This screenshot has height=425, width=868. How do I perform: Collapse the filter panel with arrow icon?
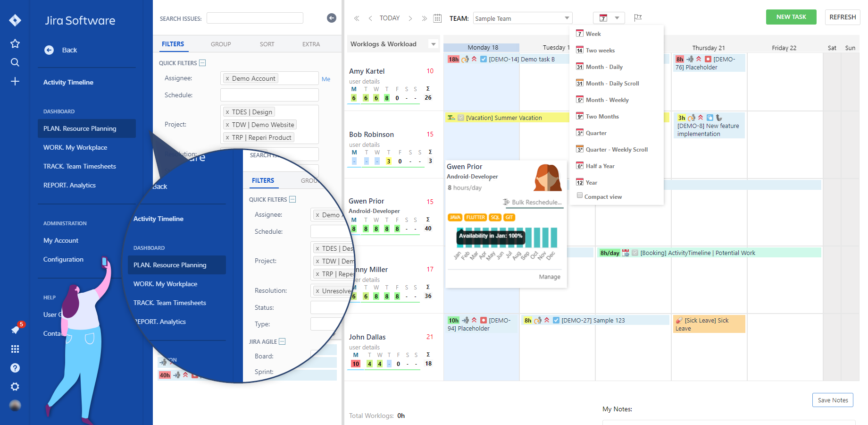coord(332,18)
